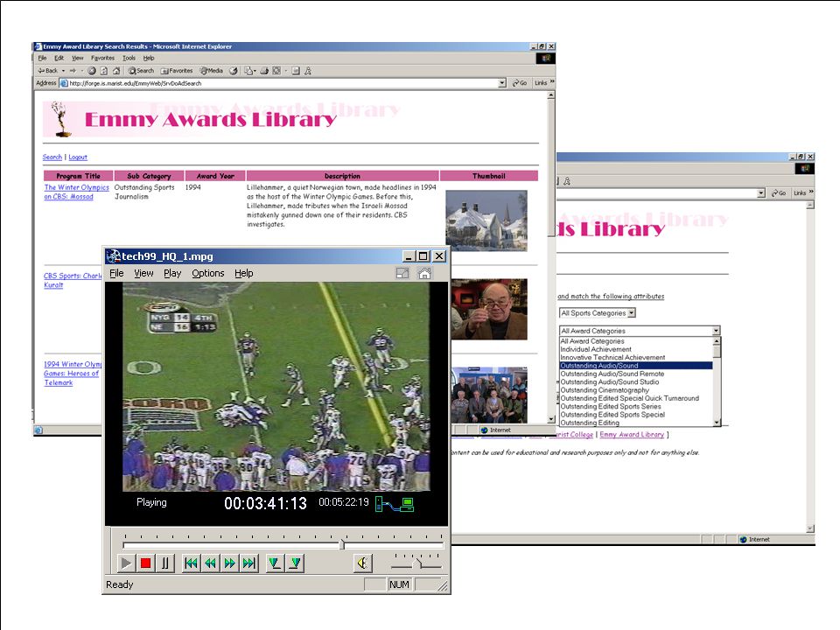Open the Play menu in the media player
The height and width of the screenshot is (630, 840).
click(172, 273)
